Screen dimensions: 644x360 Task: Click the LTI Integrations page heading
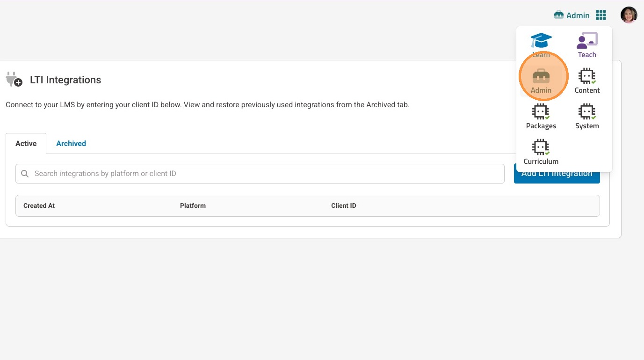(65, 80)
